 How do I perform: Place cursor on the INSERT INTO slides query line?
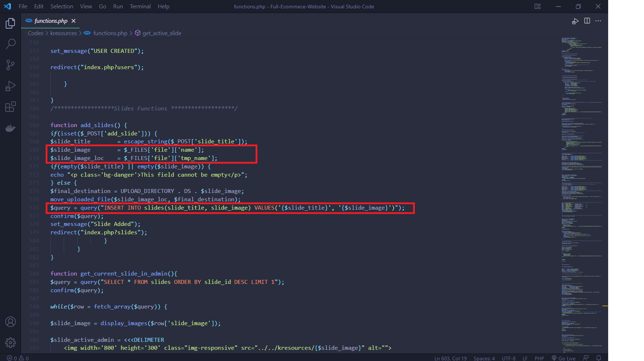227,208
